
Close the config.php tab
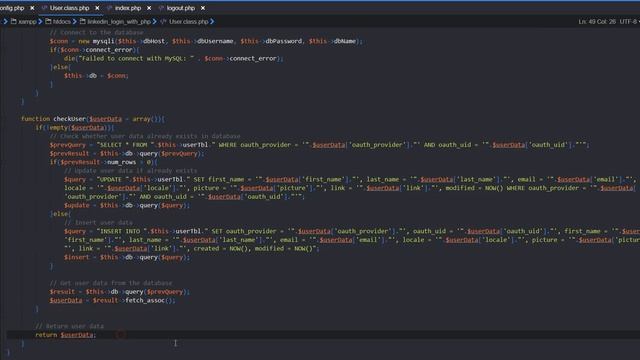[32, 8]
